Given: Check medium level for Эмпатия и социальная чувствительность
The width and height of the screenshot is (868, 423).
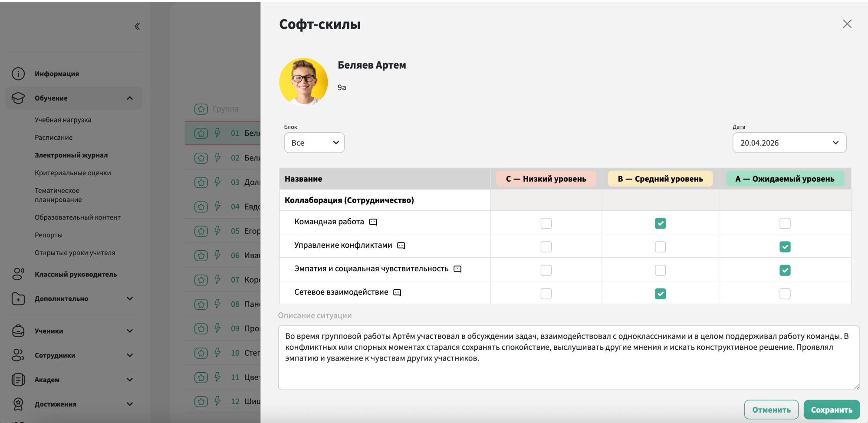Looking at the screenshot, I should 661,270.
